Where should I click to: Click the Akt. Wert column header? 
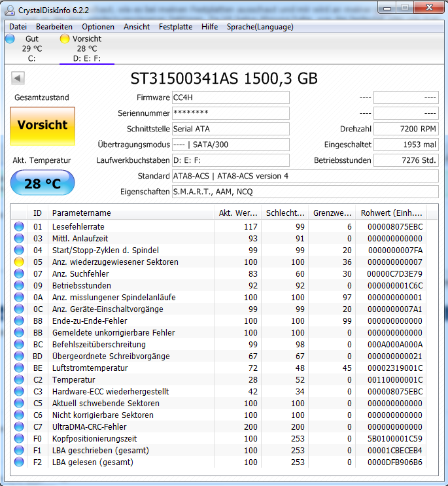point(237,213)
